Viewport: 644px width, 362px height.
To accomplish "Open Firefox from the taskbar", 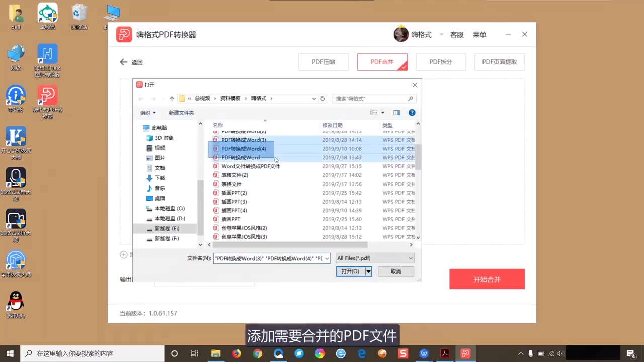I will coord(236,353).
